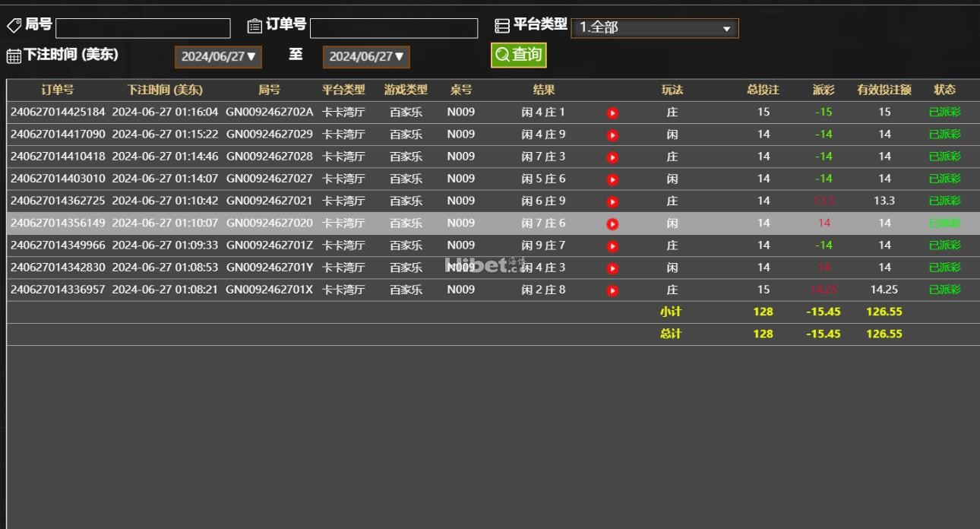The width and height of the screenshot is (980, 529).
Task: Click result 闲 6 庄 9
Action: [543, 201]
